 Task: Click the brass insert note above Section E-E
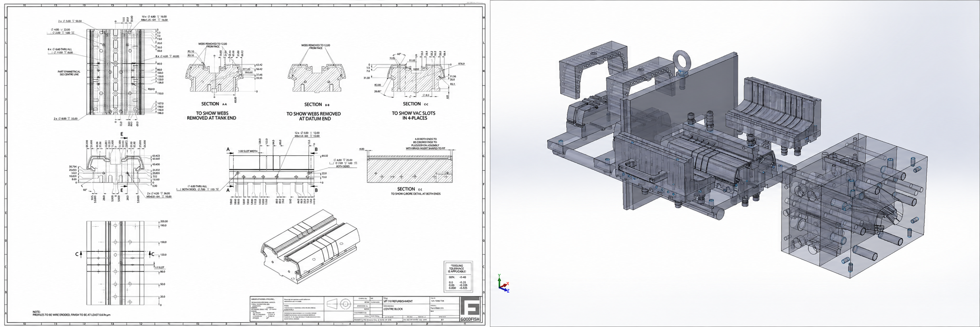(425, 143)
